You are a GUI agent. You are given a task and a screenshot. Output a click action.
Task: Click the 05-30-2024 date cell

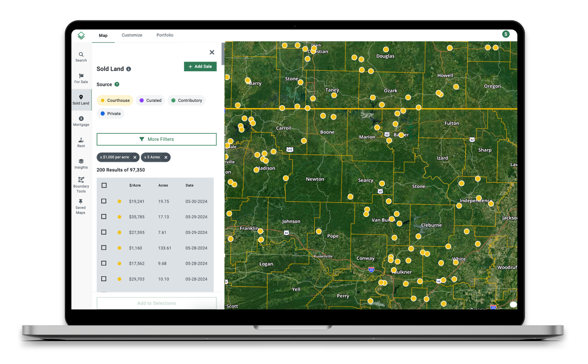[196, 201]
